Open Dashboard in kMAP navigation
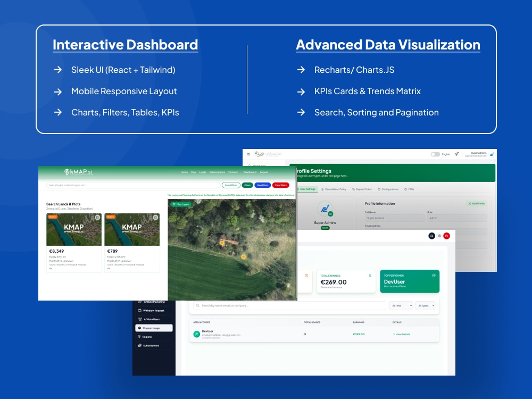 point(250,172)
